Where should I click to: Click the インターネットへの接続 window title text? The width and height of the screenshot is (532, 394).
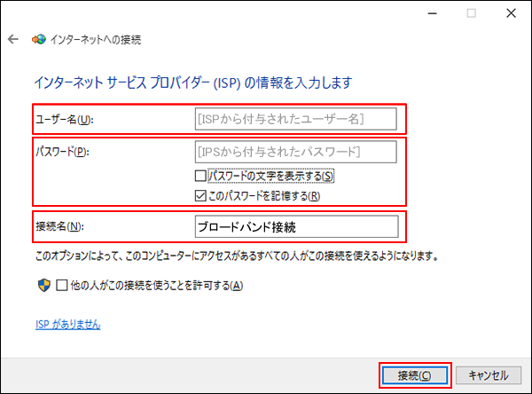[x=98, y=40]
